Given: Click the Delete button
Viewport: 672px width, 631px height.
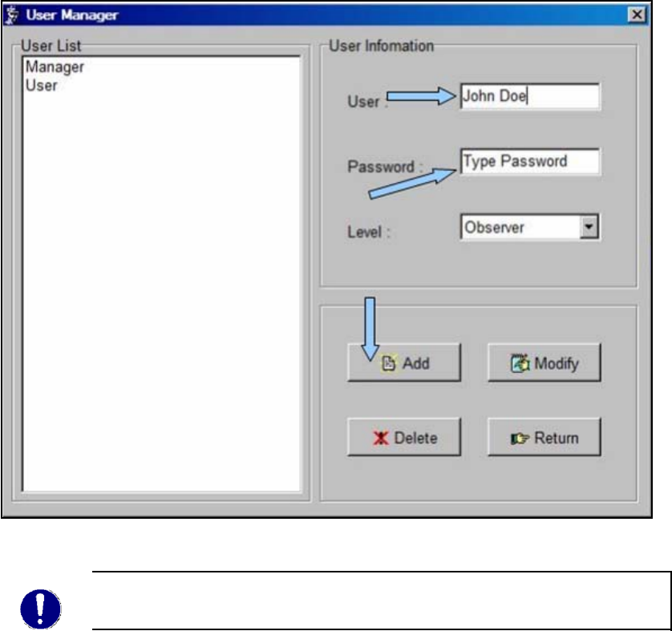Looking at the screenshot, I should (x=404, y=437).
